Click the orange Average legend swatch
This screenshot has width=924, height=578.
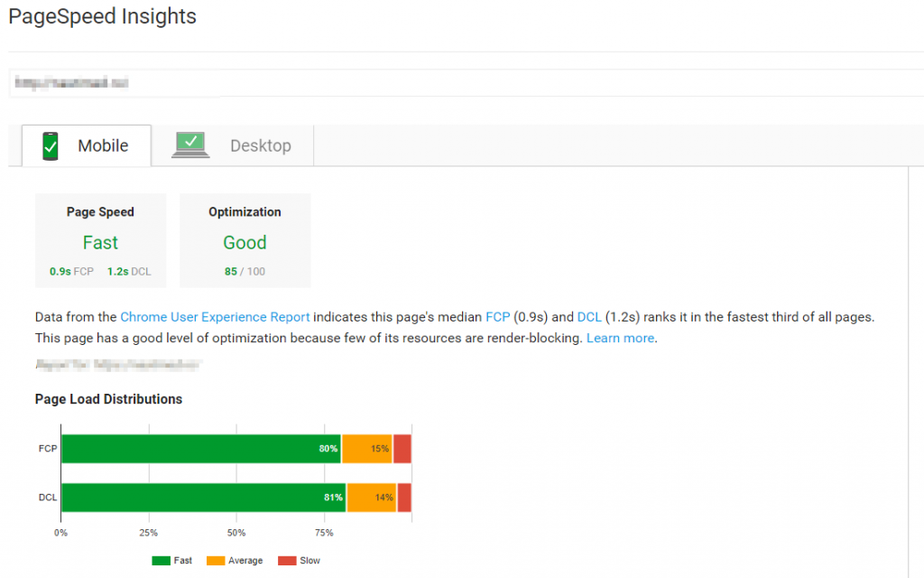pyautogui.click(x=216, y=560)
